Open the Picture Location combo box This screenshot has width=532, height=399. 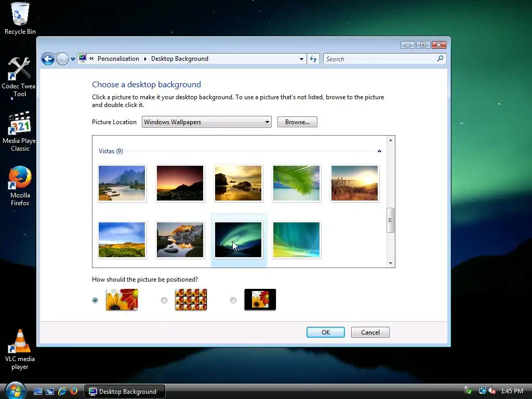207,122
